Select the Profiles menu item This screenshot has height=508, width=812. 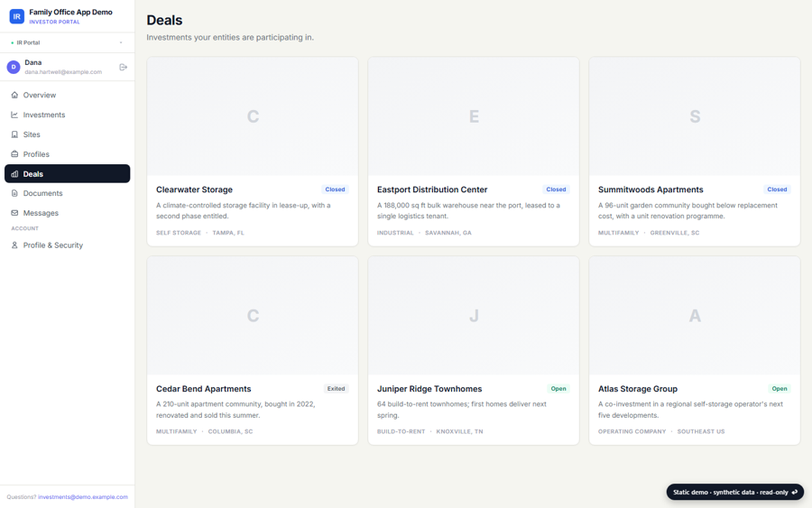point(68,153)
